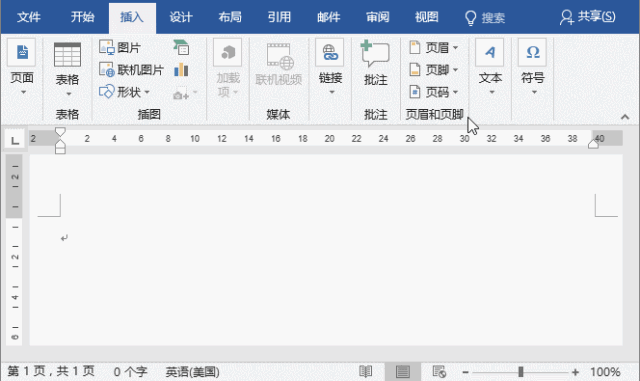This screenshot has width=640, height=381.
Task: Insert a chart using bar chart icon
Action: 181,70
